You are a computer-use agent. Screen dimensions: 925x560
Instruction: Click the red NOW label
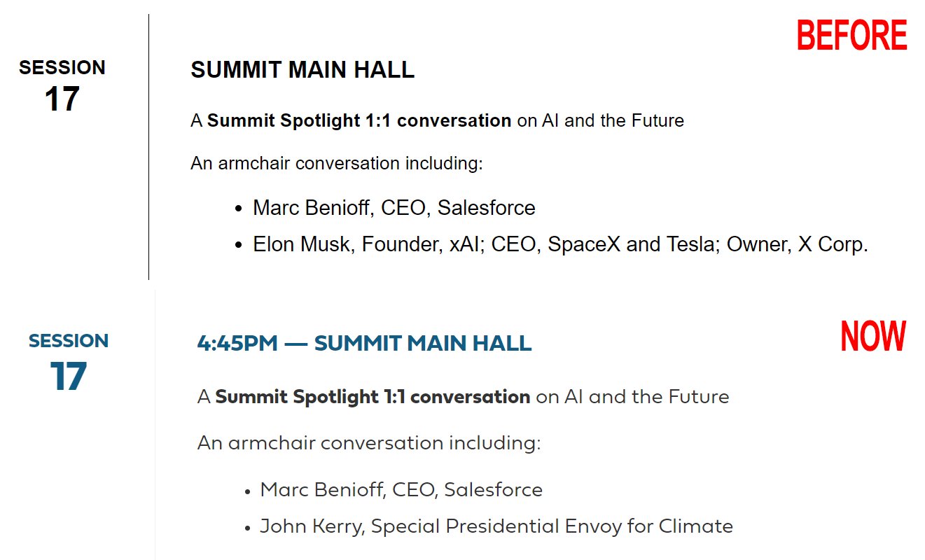pos(874,336)
